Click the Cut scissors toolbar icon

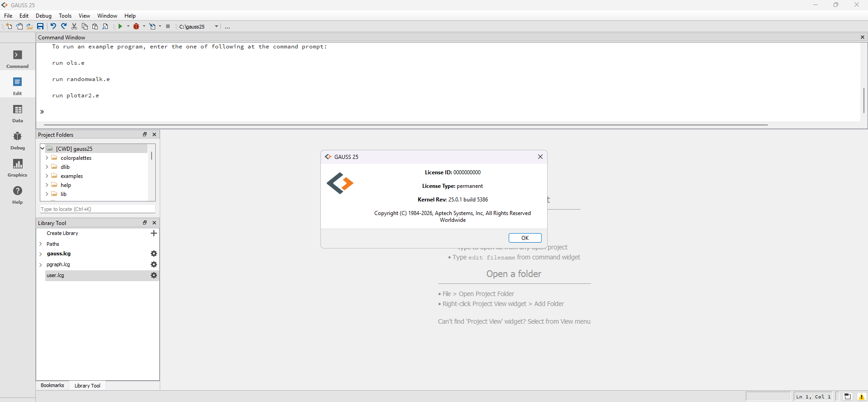click(x=74, y=26)
